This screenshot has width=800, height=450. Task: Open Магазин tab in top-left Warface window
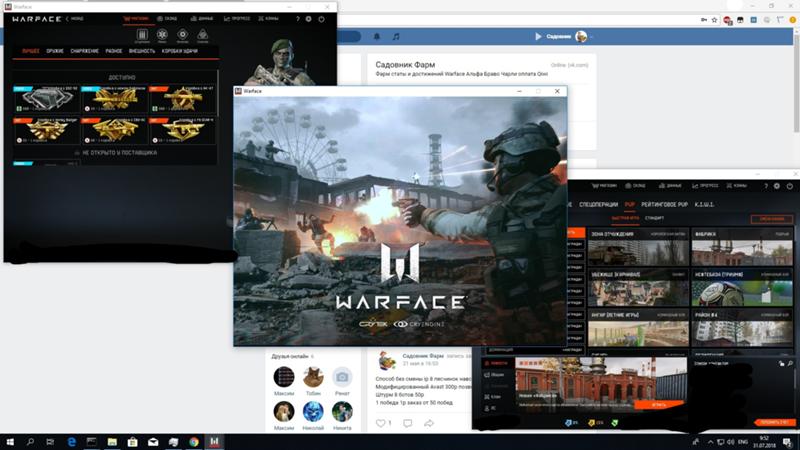[136, 19]
